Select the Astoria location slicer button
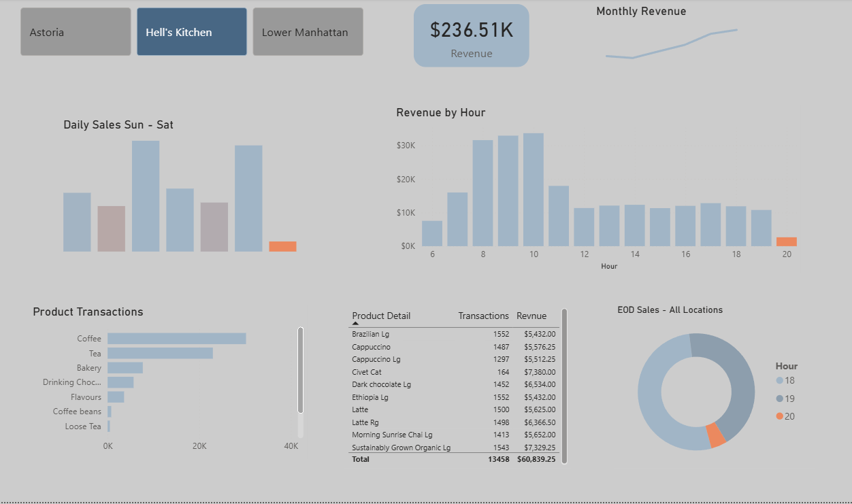852x504 pixels. [x=76, y=32]
